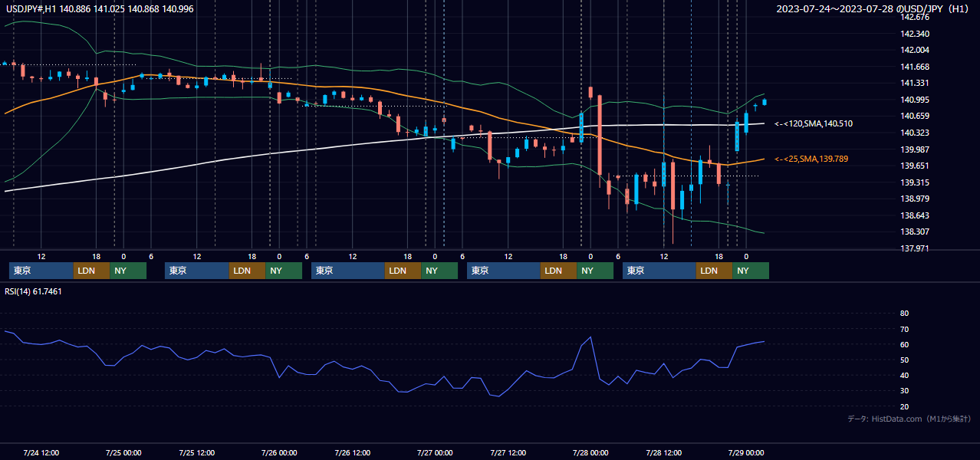Screen dimensions: 980x460
Task: Select the 7/29 00:00 time label
Action: pos(746,452)
